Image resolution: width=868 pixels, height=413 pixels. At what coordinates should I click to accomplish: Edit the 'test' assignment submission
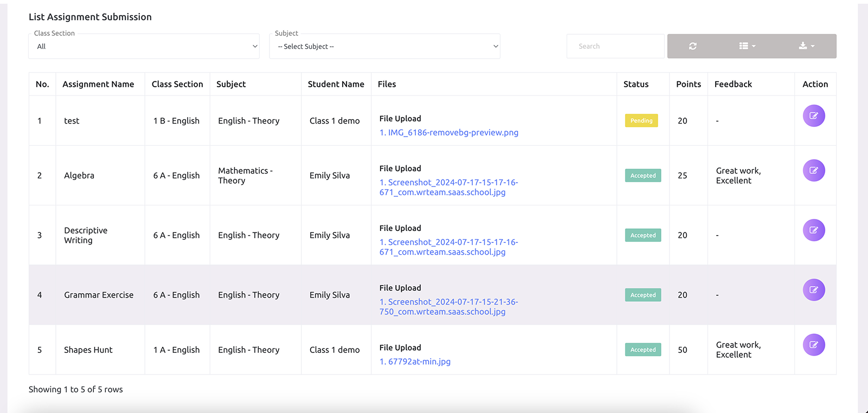(x=813, y=116)
